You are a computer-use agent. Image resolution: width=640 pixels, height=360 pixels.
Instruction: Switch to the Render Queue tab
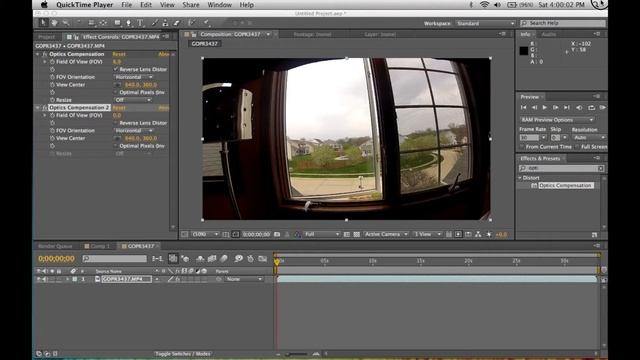point(55,246)
